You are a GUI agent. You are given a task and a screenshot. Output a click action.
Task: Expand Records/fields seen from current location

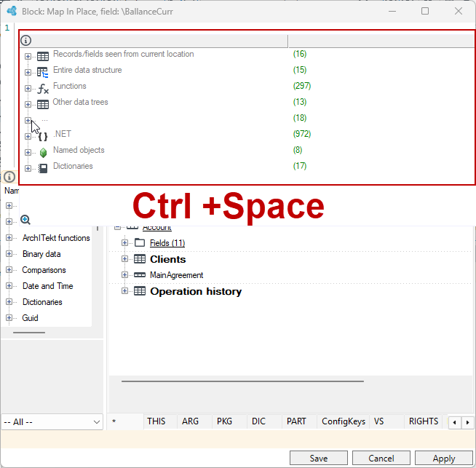click(28, 57)
